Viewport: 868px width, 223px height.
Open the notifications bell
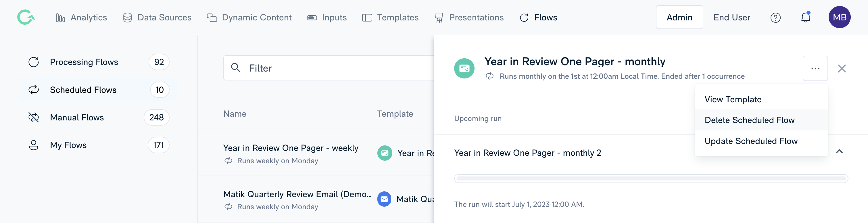click(x=805, y=17)
